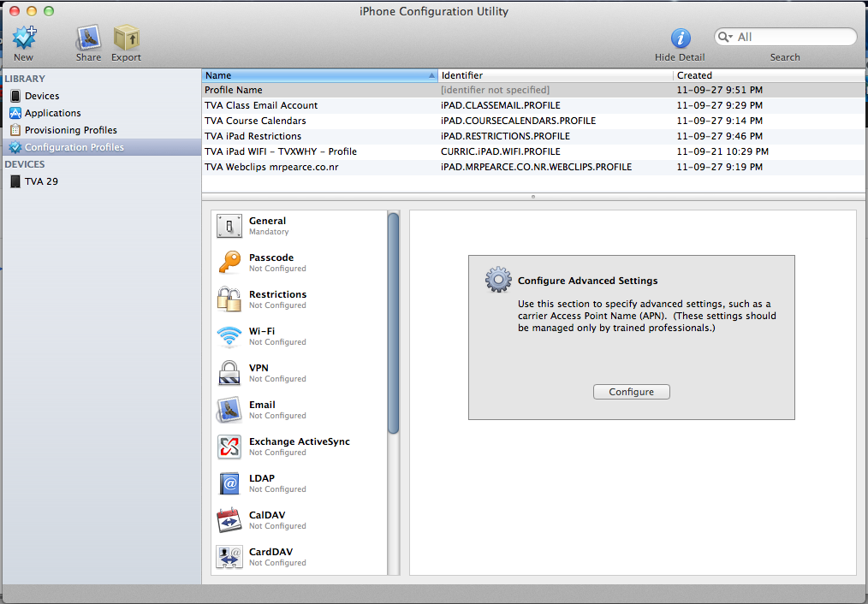
Task: Select the Applications sidebar icon
Action: coord(15,113)
